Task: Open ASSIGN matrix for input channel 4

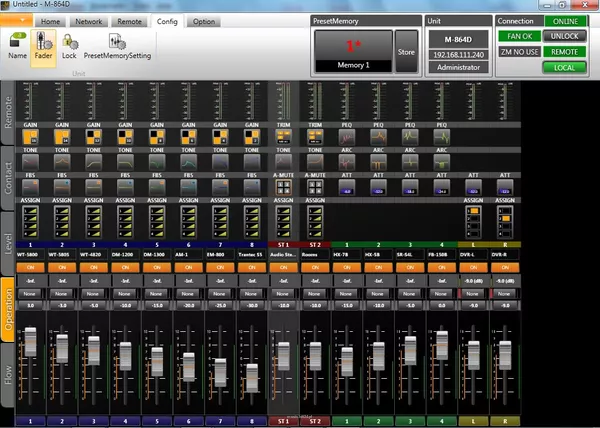Action: [x=125, y=222]
